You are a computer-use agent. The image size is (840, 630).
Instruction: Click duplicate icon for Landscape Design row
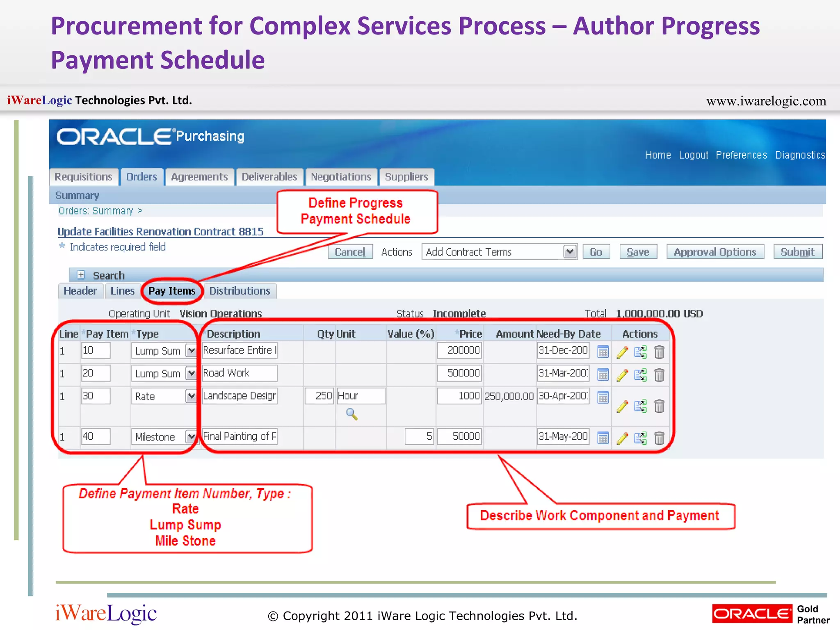pos(640,406)
